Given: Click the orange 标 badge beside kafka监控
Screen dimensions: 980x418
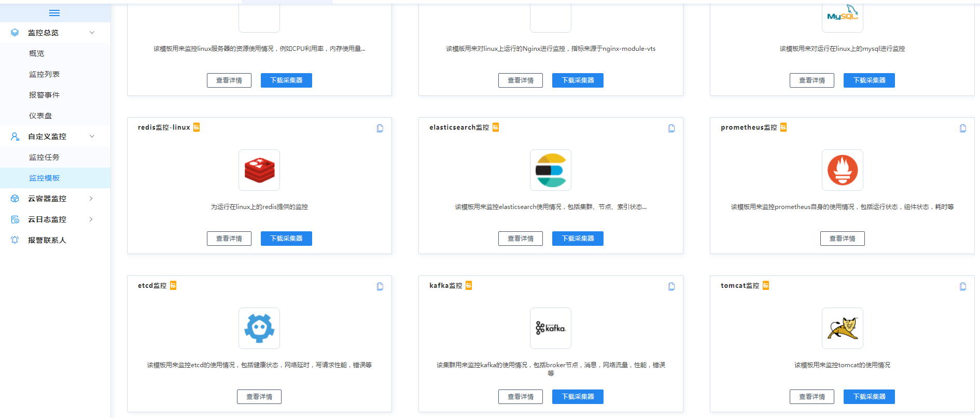Looking at the screenshot, I should pyautogui.click(x=469, y=285).
